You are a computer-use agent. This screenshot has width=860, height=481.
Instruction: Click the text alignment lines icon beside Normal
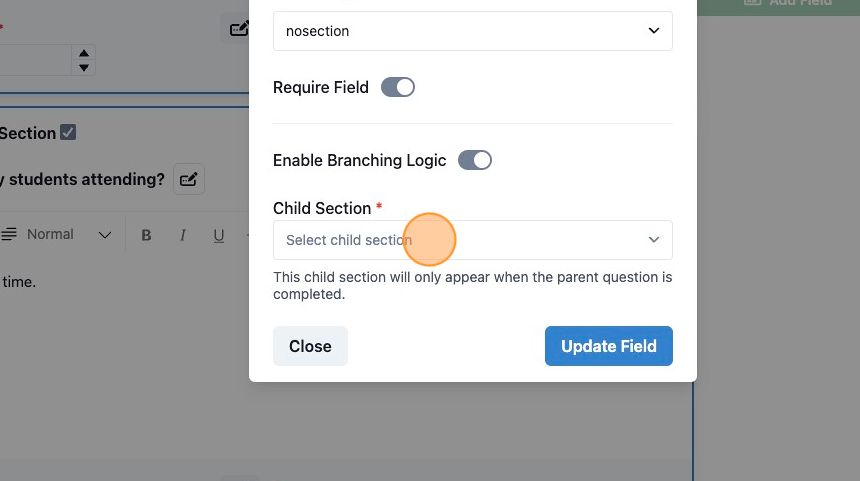pyautogui.click(x=9, y=234)
